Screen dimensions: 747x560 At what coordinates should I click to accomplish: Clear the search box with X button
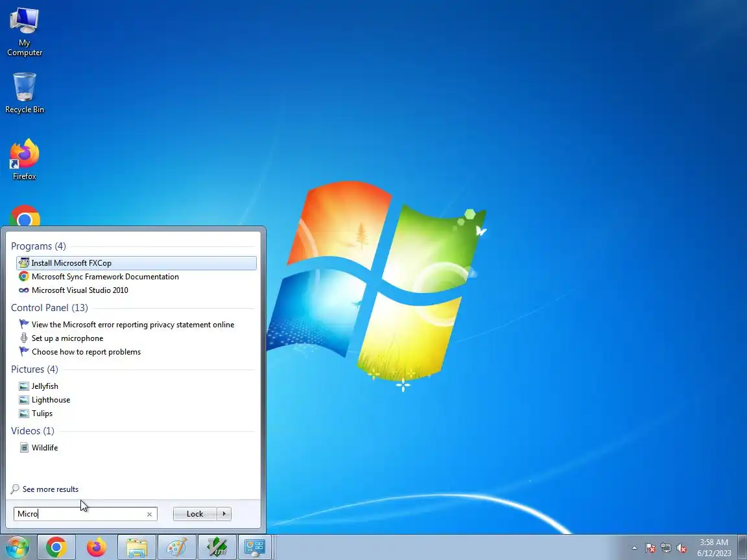tap(150, 514)
